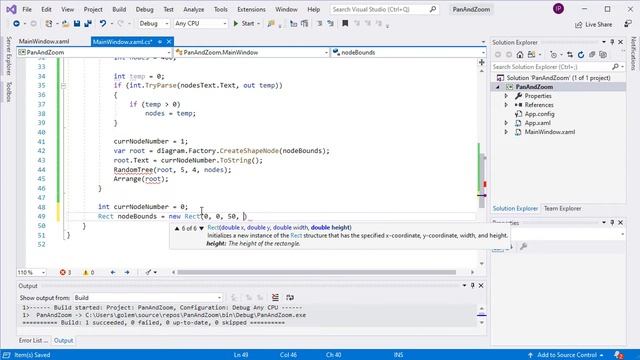
Task: Open the 110 % zoom level dropdown
Action: (31, 272)
